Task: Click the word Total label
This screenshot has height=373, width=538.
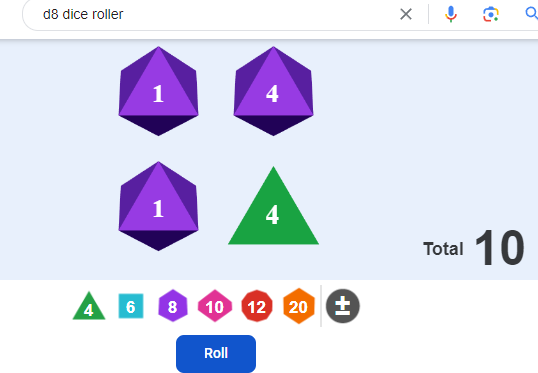Action: (x=443, y=249)
